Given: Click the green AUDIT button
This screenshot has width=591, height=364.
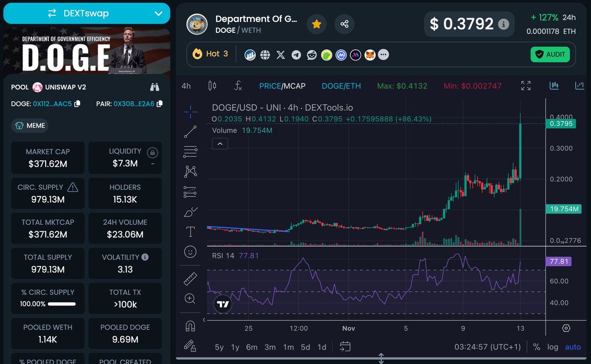Looking at the screenshot, I should pyautogui.click(x=550, y=55).
